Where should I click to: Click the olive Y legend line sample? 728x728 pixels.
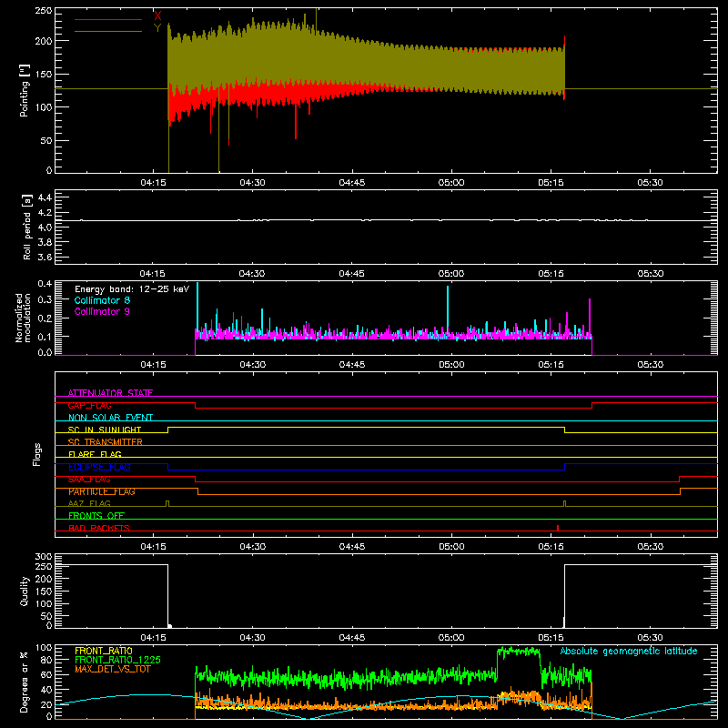108,31
